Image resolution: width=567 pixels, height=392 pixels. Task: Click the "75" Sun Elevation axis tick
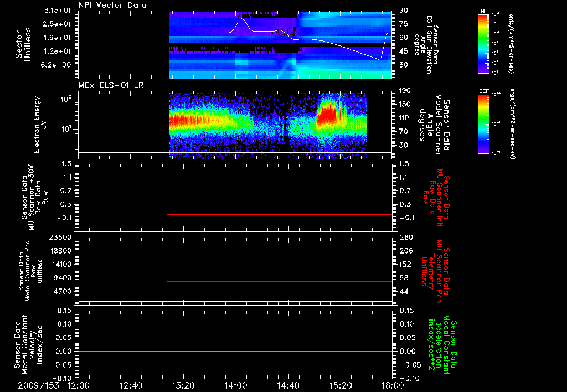point(404,24)
